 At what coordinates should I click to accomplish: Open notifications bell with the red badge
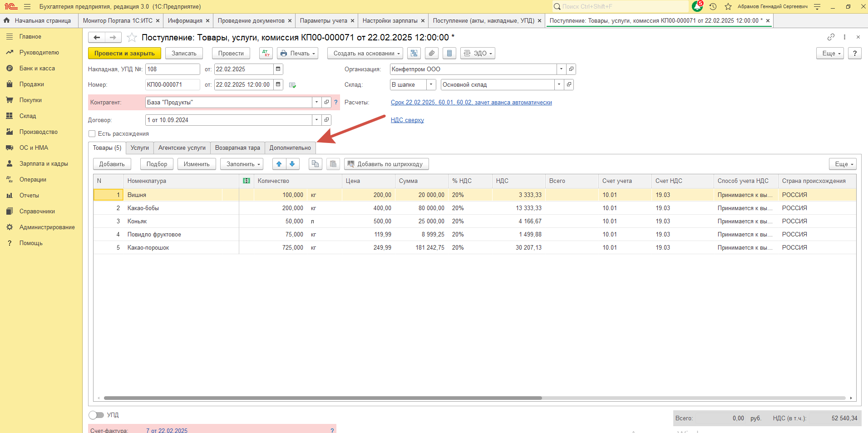click(x=697, y=6)
